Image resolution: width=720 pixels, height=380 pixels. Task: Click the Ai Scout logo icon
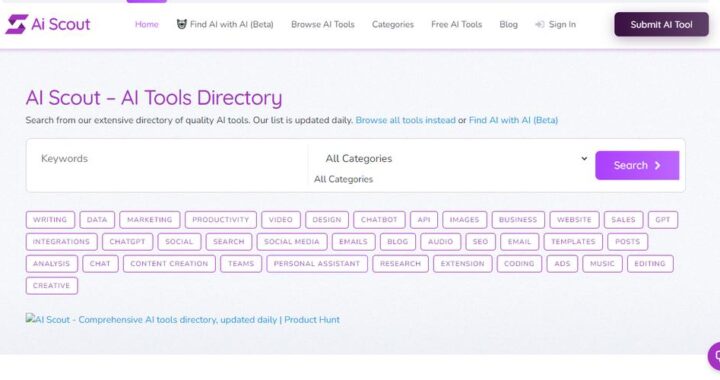pyautogui.click(x=17, y=24)
